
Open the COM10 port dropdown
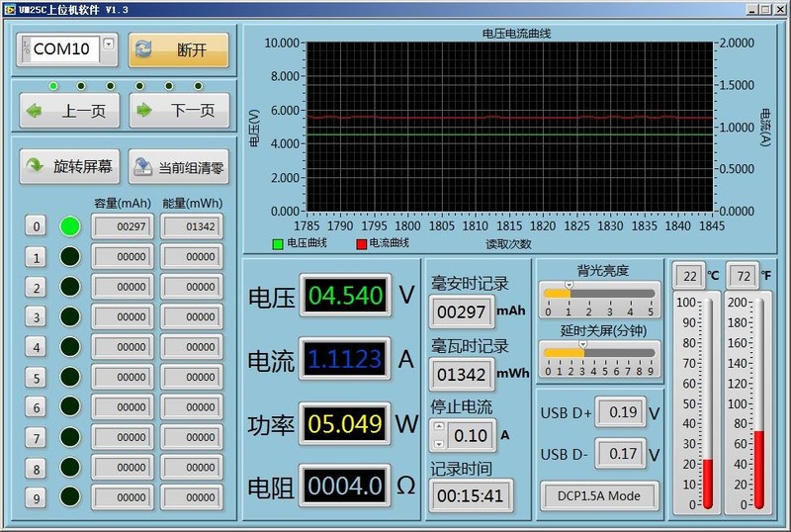pyautogui.click(x=109, y=44)
